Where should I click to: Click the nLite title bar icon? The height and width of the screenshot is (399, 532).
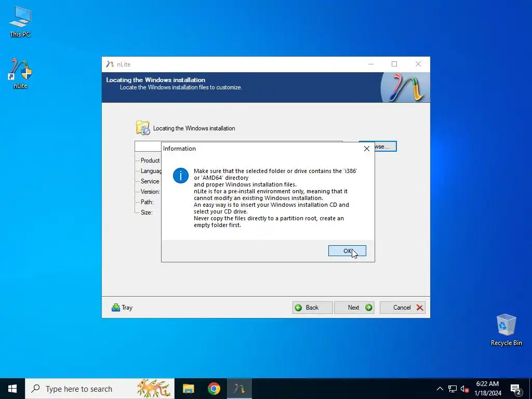pos(110,64)
